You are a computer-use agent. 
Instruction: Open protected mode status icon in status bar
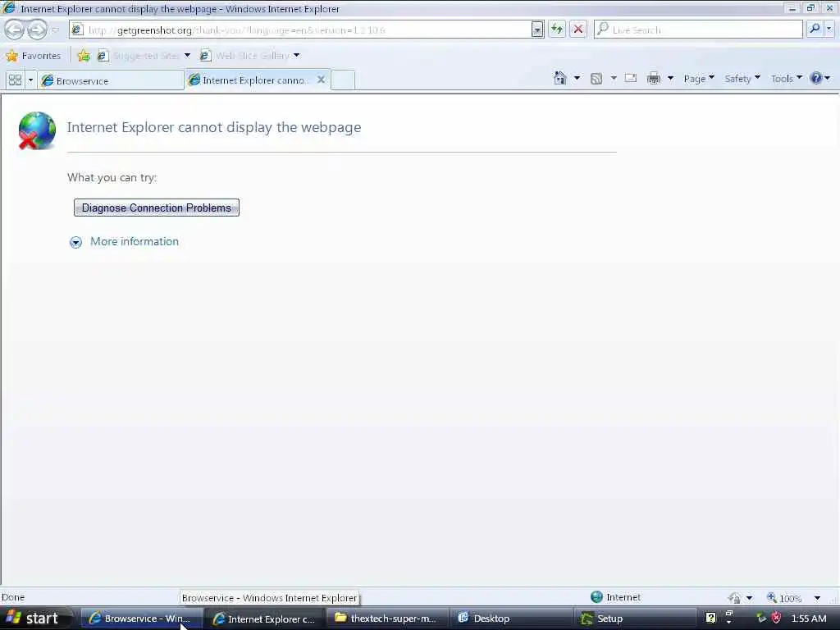[734, 597]
